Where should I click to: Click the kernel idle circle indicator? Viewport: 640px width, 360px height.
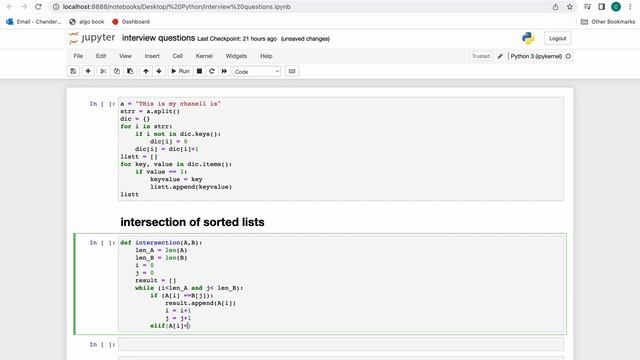[568, 56]
